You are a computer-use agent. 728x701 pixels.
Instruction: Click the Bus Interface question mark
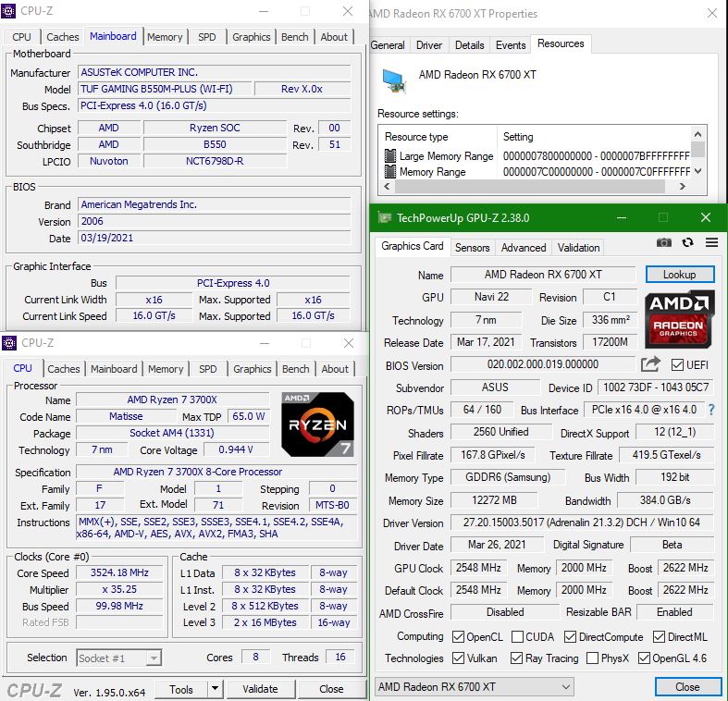pyautogui.click(x=711, y=410)
